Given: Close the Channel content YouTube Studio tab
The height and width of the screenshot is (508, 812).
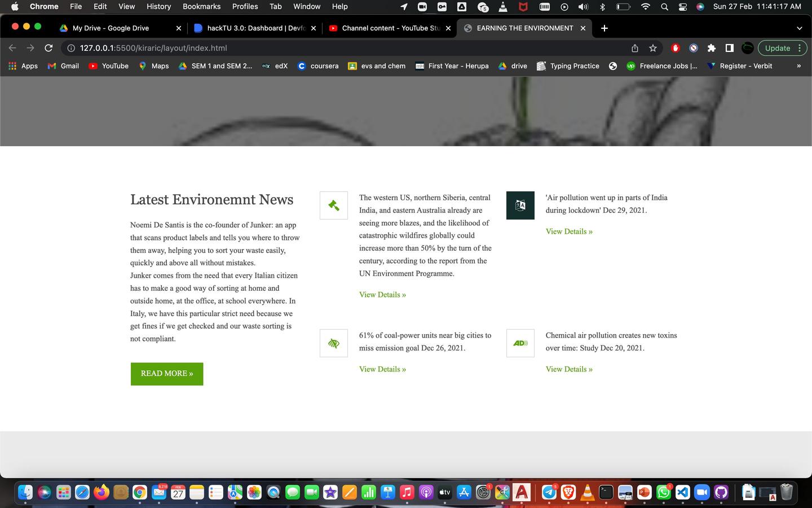Looking at the screenshot, I should pyautogui.click(x=448, y=28).
